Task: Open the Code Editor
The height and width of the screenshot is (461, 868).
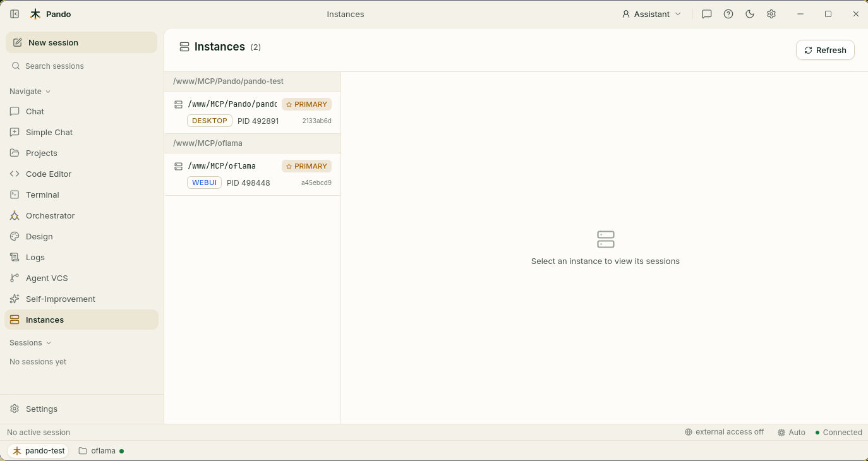Action: tap(81, 174)
